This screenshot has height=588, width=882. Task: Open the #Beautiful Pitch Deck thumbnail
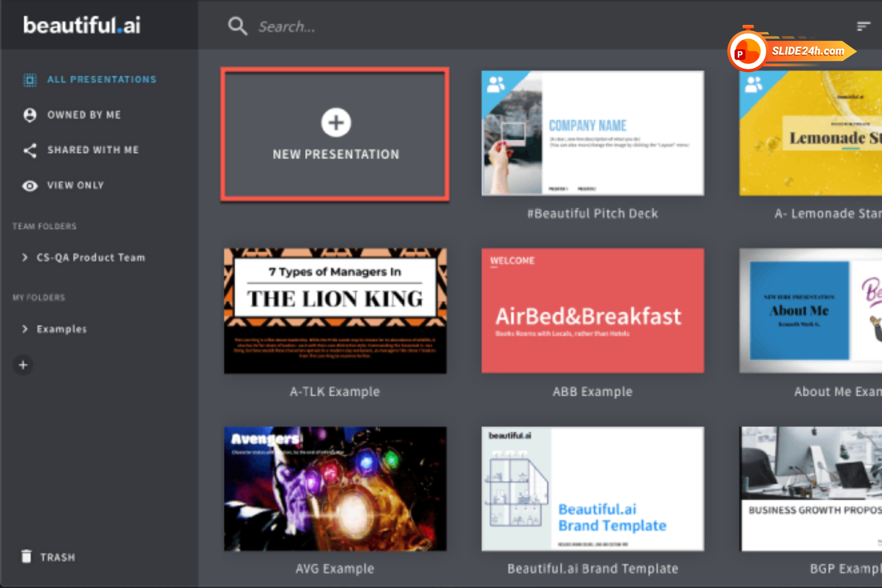coord(593,133)
